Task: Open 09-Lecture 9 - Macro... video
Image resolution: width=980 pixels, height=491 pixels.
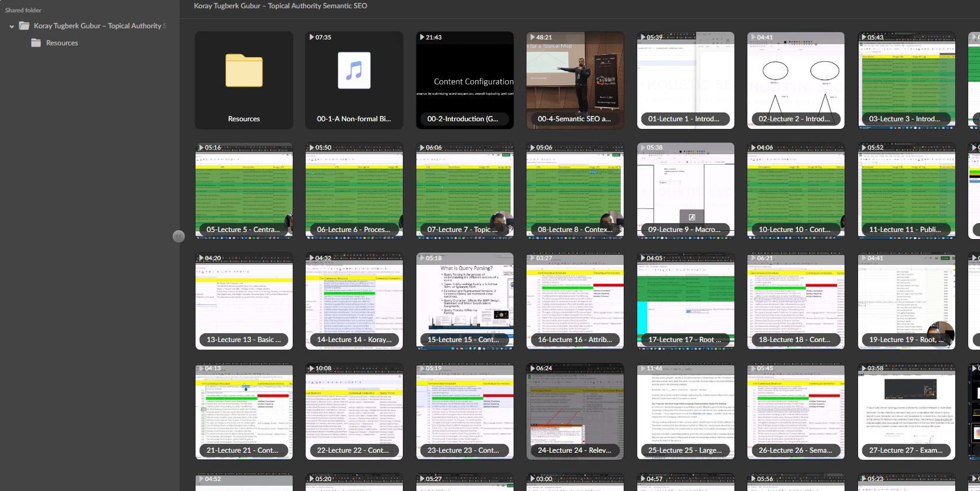Action: (x=686, y=191)
